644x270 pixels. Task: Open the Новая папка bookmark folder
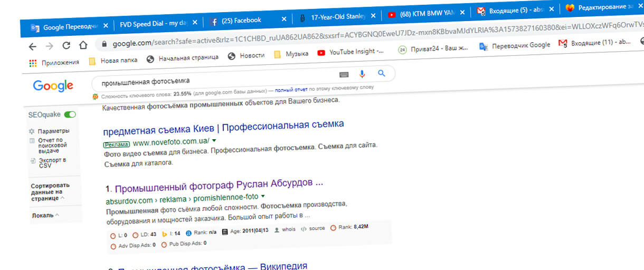click(x=112, y=60)
